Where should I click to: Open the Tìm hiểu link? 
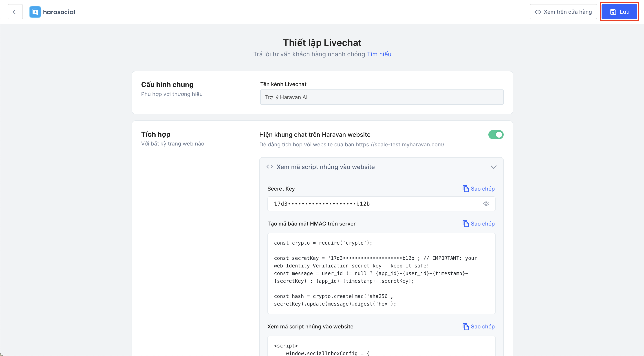click(x=379, y=54)
